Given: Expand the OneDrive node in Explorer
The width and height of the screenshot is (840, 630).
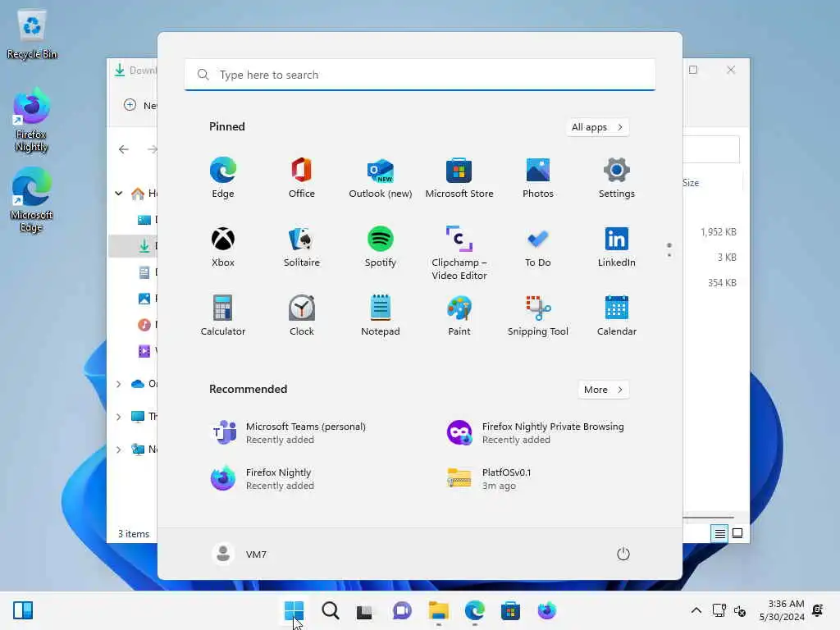Looking at the screenshot, I should (x=118, y=384).
